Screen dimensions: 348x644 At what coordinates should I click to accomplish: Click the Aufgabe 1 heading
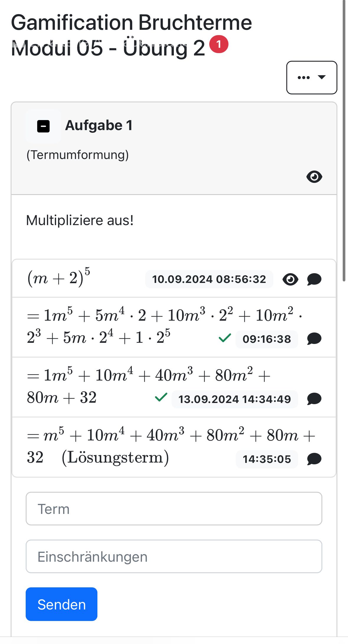click(x=99, y=125)
